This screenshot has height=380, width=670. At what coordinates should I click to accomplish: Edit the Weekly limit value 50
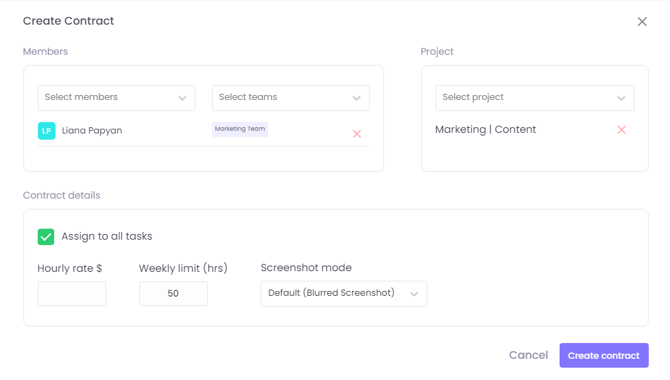tap(173, 293)
